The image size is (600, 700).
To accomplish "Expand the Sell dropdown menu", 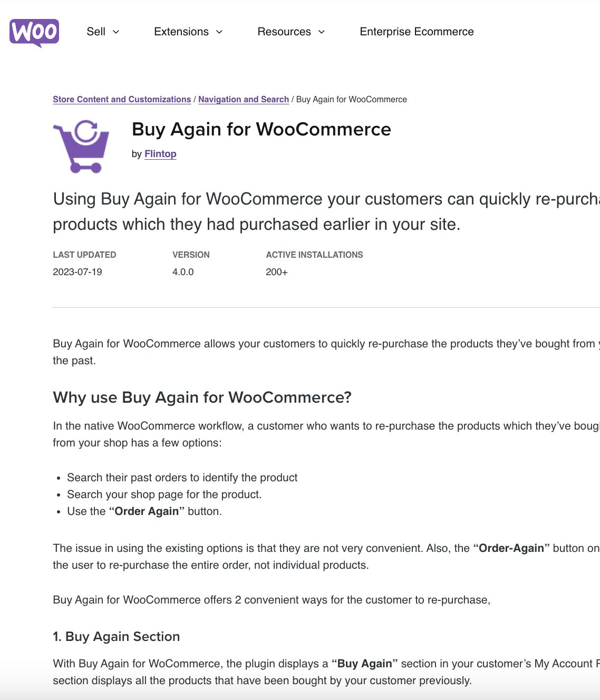I will point(102,32).
